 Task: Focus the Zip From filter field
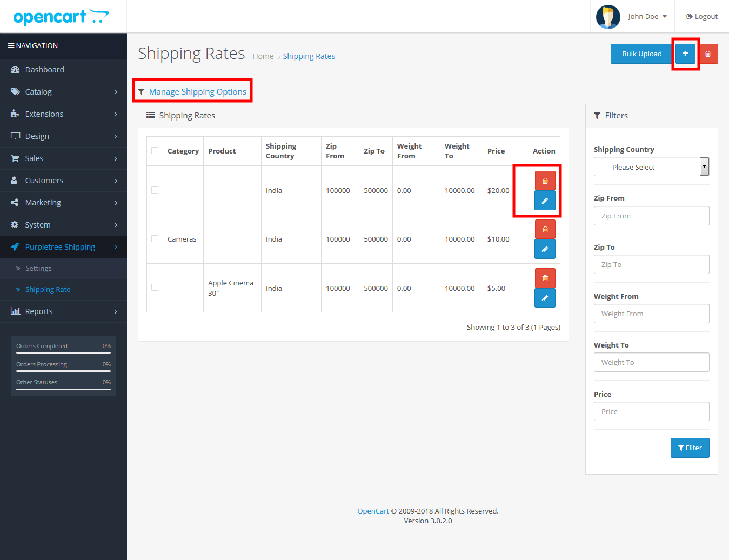(x=651, y=216)
